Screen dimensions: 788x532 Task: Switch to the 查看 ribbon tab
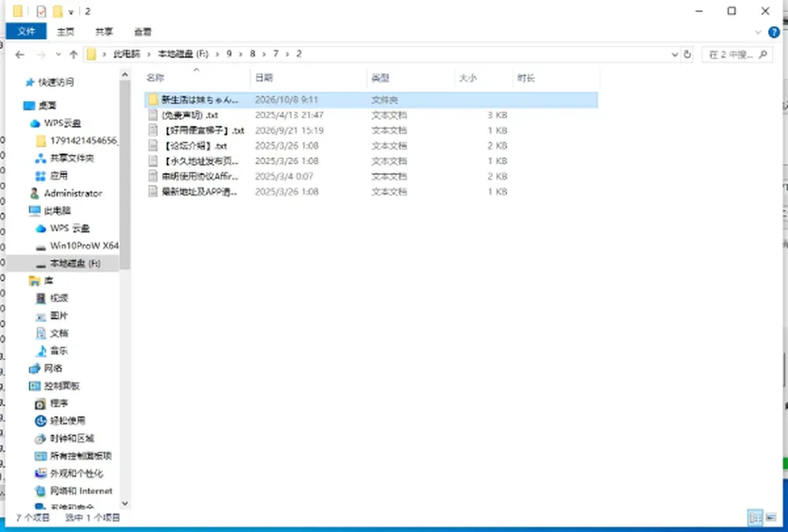click(x=143, y=32)
